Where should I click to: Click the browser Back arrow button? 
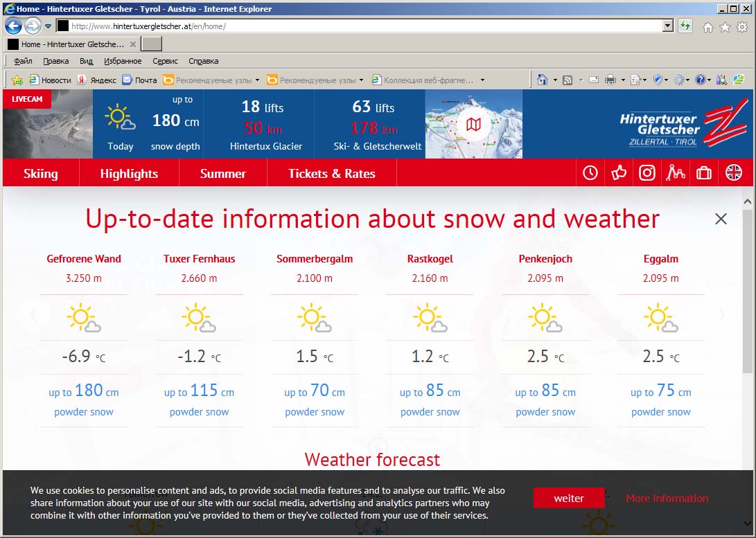coord(13,26)
